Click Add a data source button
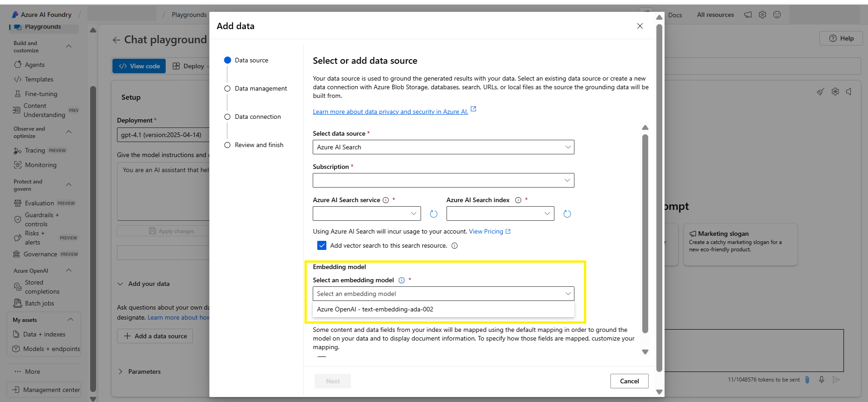 pos(155,336)
